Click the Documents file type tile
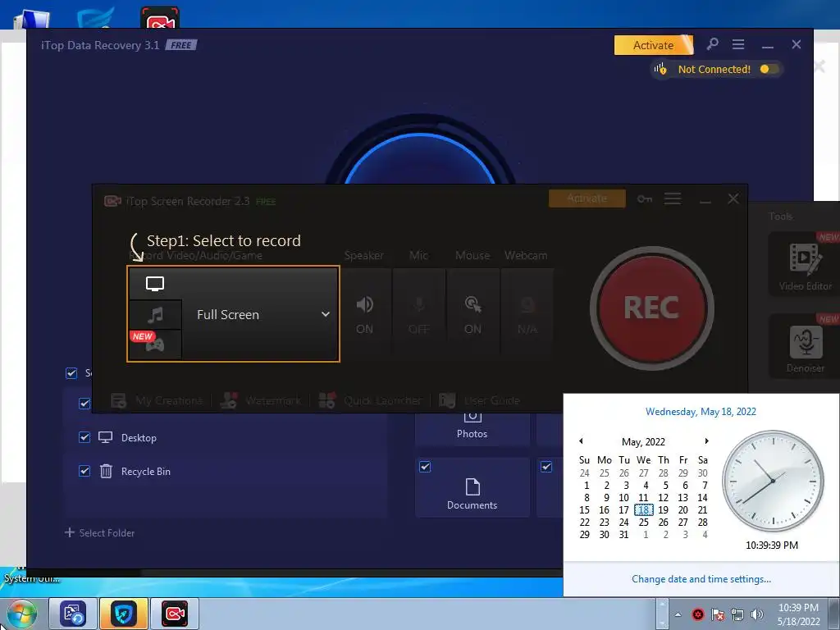840x630 pixels. tap(472, 487)
